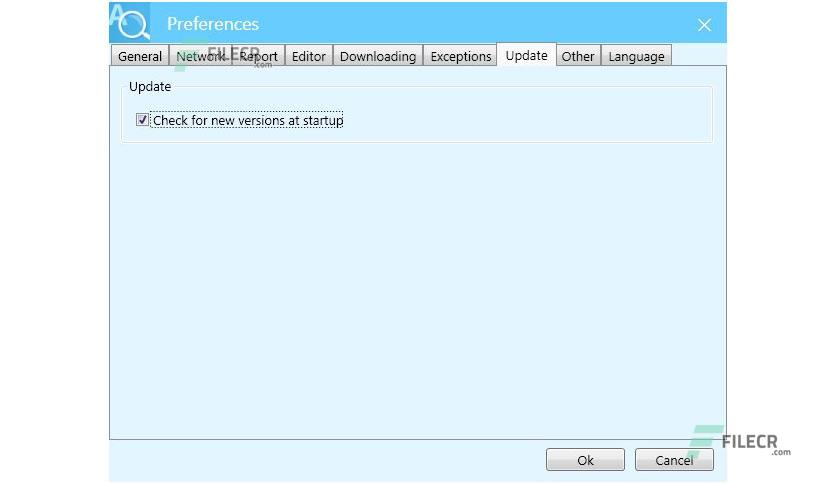Screen dimensions: 836x484
Task: Uncheck Check for new versions at startup
Action: tap(142, 120)
